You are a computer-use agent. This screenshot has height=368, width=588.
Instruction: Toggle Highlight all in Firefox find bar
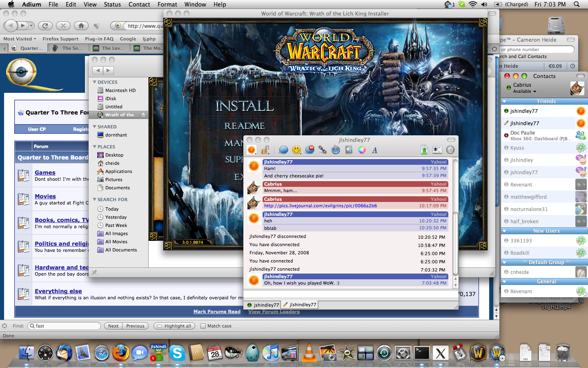[x=174, y=326]
